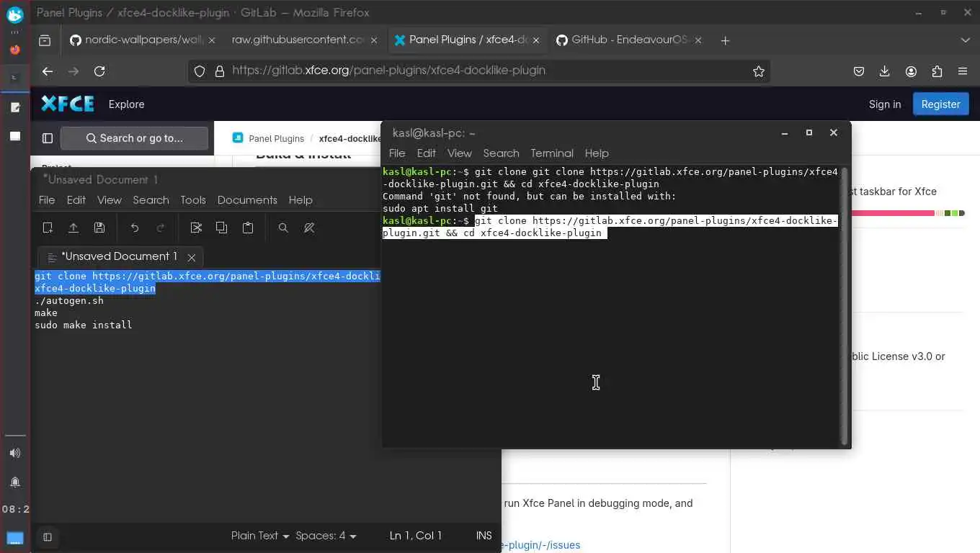Click the redo arrow in text editor toolbar
The image size is (980, 553).
[x=161, y=228]
